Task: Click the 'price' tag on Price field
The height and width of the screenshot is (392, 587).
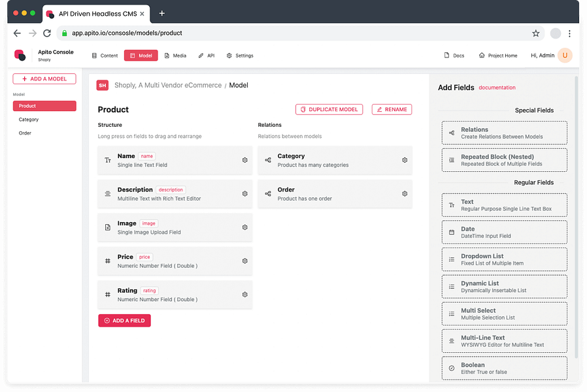Action: click(x=144, y=257)
